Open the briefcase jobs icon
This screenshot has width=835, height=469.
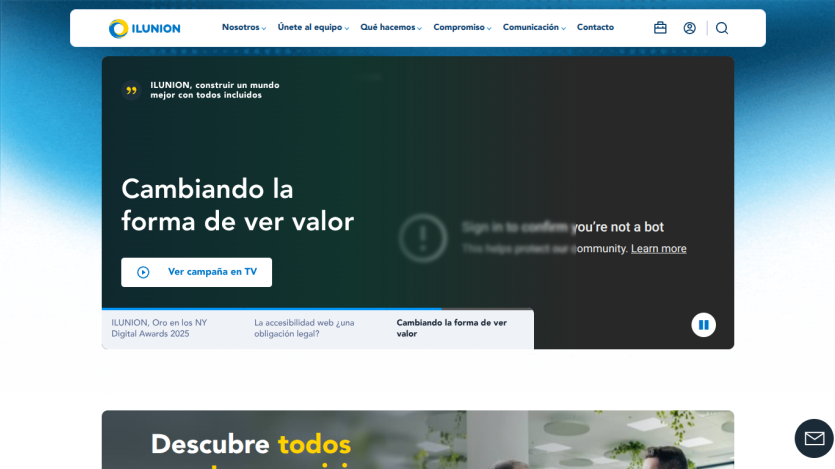pyautogui.click(x=660, y=28)
